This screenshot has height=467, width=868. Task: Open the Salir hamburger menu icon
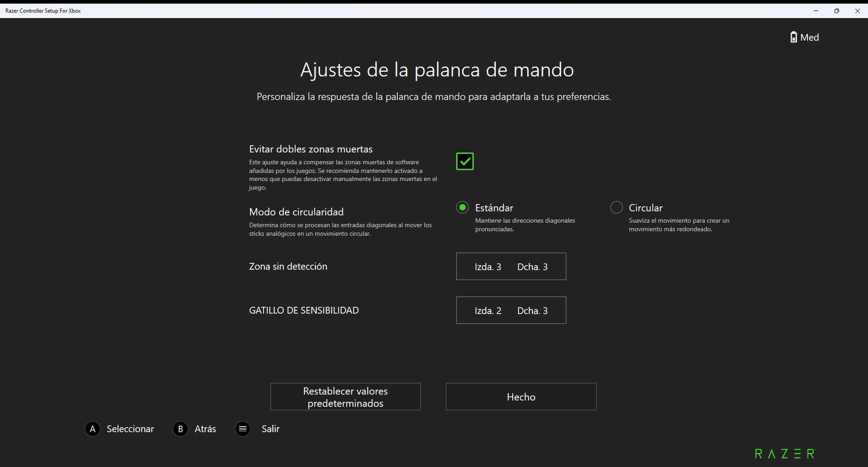click(x=243, y=429)
